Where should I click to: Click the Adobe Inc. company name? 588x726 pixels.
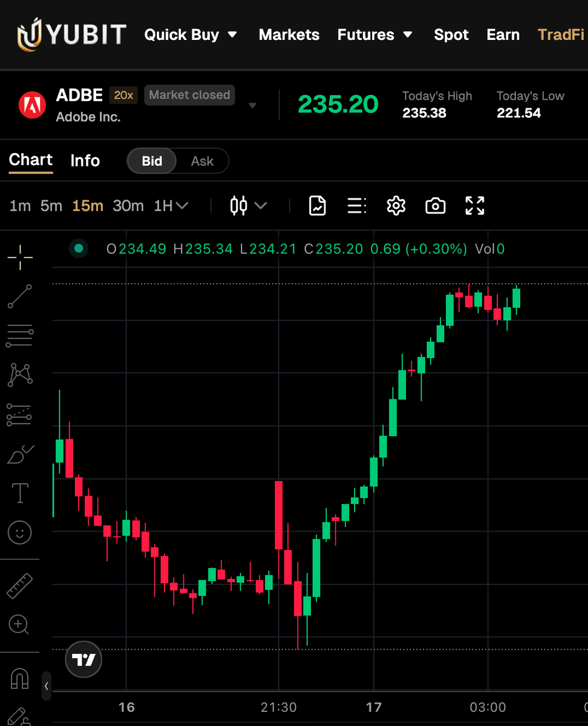pyautogui.click(x=88, y=117)
